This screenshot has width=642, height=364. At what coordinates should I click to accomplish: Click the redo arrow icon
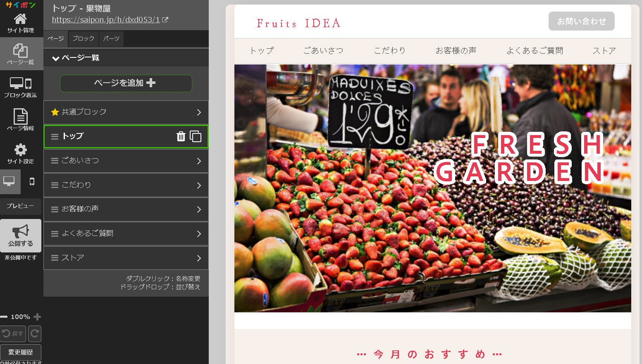pos(35,333)
